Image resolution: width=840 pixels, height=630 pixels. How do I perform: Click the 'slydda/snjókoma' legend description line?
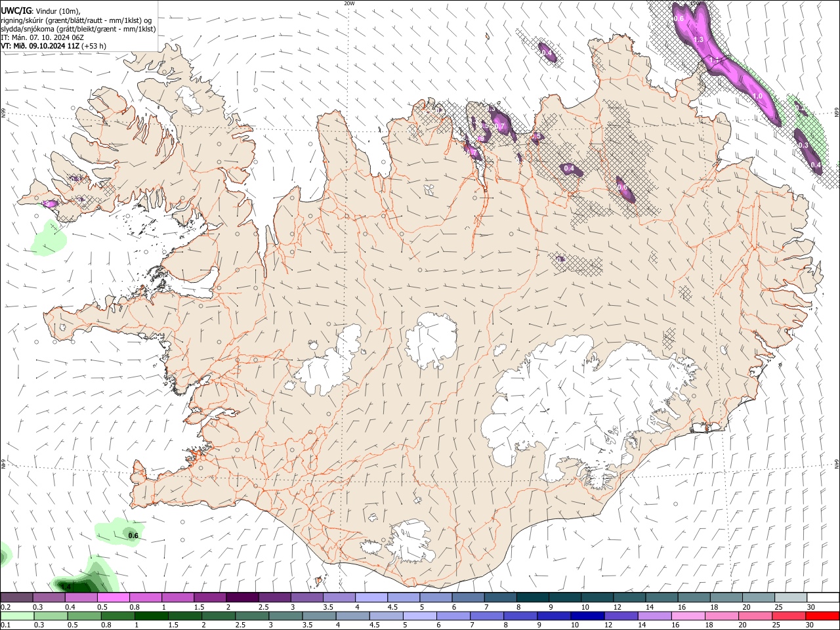(78, 29)
